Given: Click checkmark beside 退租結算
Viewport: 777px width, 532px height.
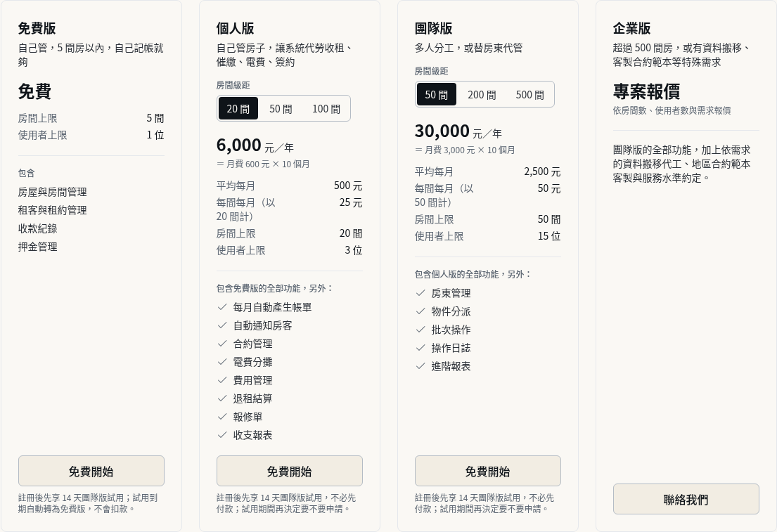Looking at the screenshot, I should coord(222,398).
